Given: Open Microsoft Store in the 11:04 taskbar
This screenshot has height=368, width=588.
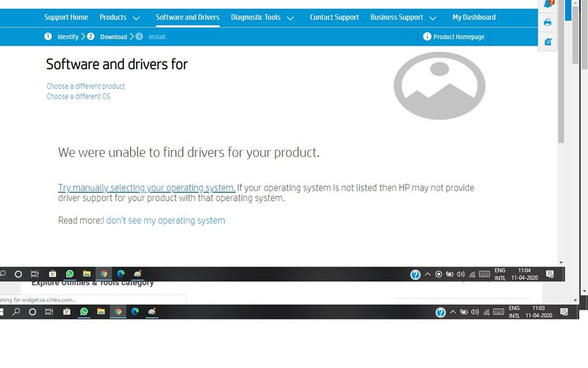Looking at the screenshot, I should pyautogui.click(x=52, y=274).
